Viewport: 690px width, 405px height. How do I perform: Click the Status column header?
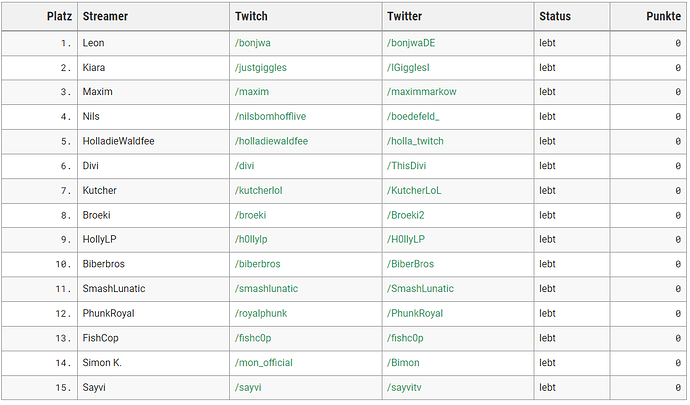555,17
